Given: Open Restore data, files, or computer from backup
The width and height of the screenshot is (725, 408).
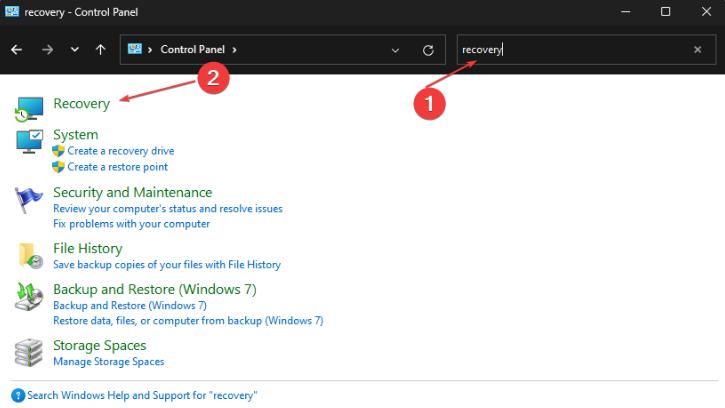Looking at the screenshot, I should (x=188, y=321).
